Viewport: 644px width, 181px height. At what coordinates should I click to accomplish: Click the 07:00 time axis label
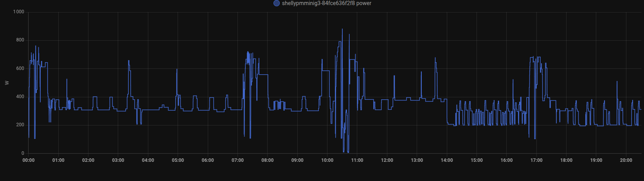(x=237, y=160)
